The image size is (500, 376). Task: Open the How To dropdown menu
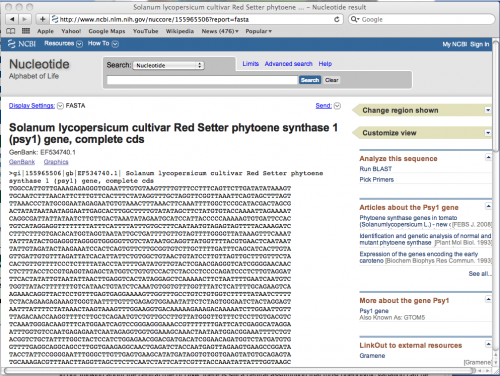103,44
